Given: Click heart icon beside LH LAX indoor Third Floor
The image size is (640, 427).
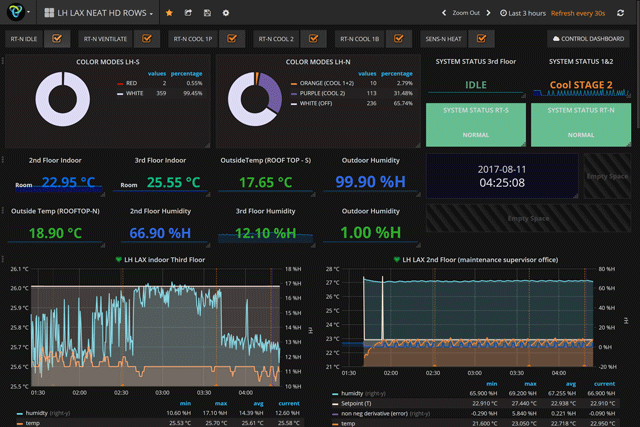Looking at the screenshot, I should [x=119, y=259].
